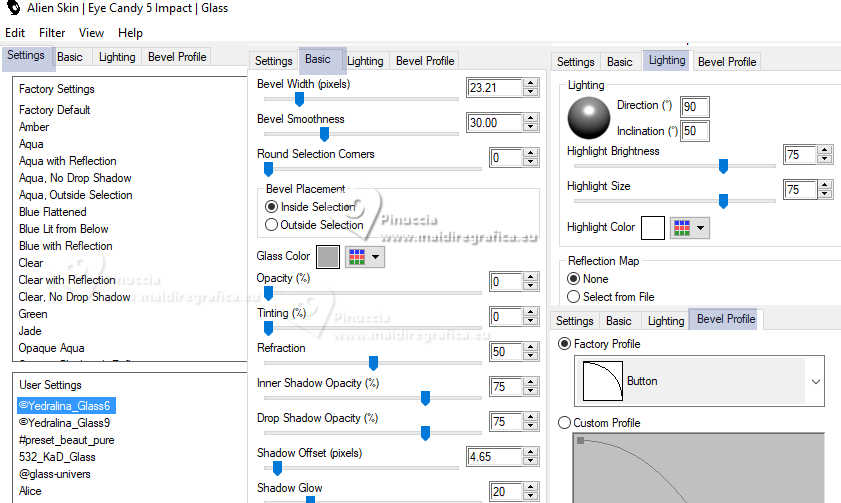Click the Inner Shadow Opacity slider handle
The height and width of the screenshot is (503, 841).
[425, 398]
